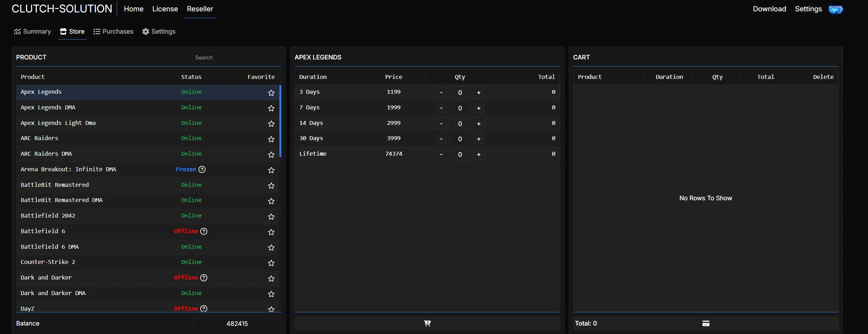Open Settings tab with gear icon
The image size is (868, 334).
tap(159, 31)
